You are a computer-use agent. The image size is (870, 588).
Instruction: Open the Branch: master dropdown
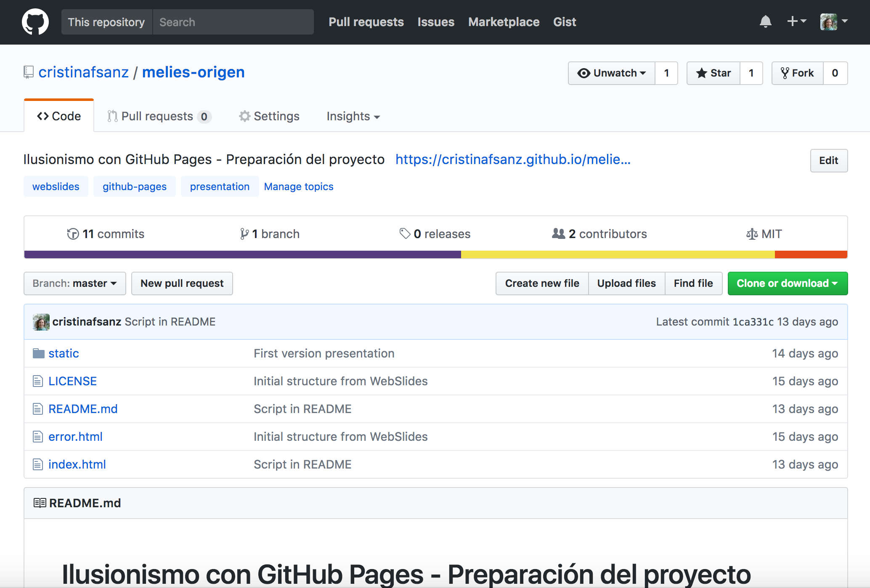(75, 283)
